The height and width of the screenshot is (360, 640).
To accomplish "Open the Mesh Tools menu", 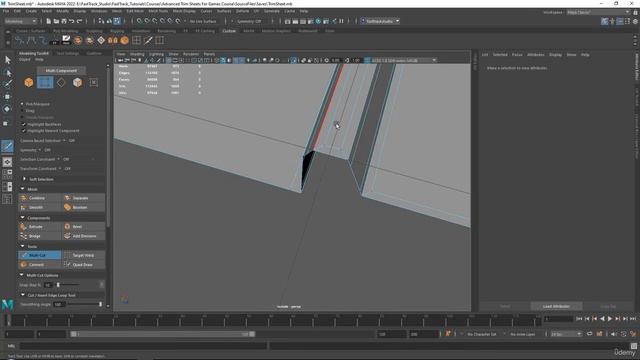I will 158,11.
